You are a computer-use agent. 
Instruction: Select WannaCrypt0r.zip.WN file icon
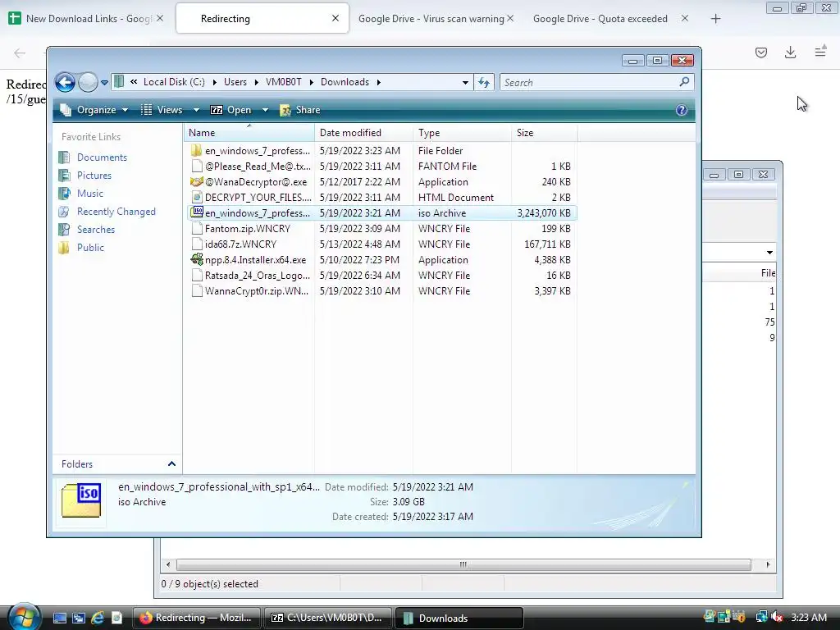197,291
